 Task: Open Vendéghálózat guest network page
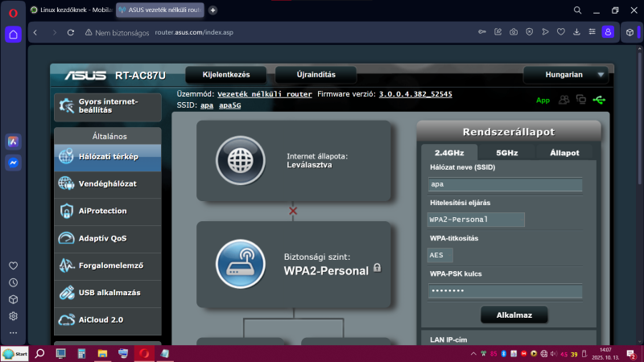(x=108, y=184)
